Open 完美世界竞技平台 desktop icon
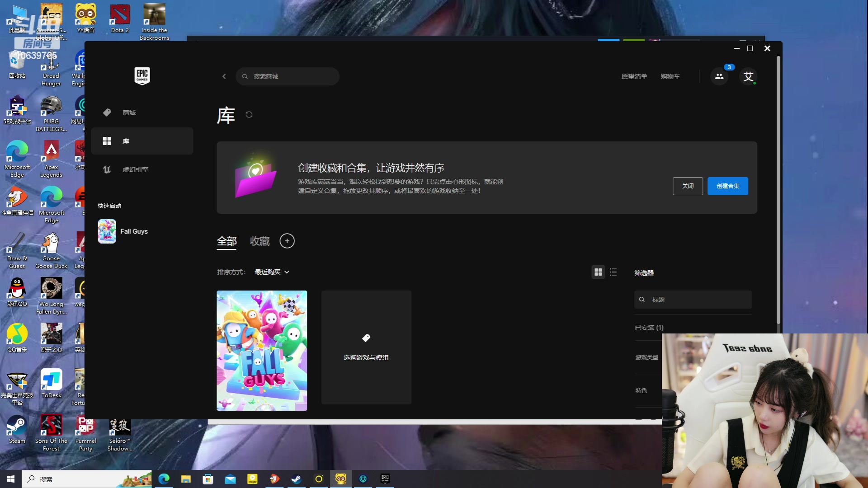Image resolution: width=868 pixels, height=488 pixels. pos(17,388)
